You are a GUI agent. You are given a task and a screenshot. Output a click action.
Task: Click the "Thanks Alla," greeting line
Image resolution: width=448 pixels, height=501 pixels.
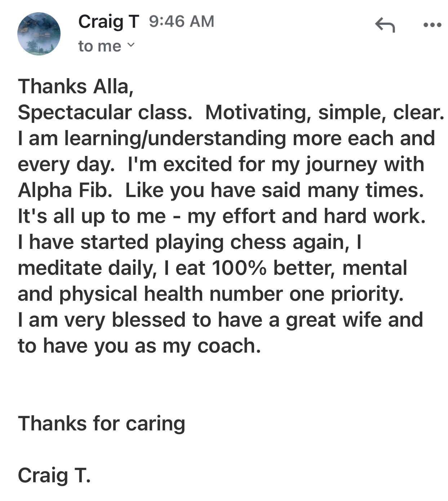(x=76, y=86)
